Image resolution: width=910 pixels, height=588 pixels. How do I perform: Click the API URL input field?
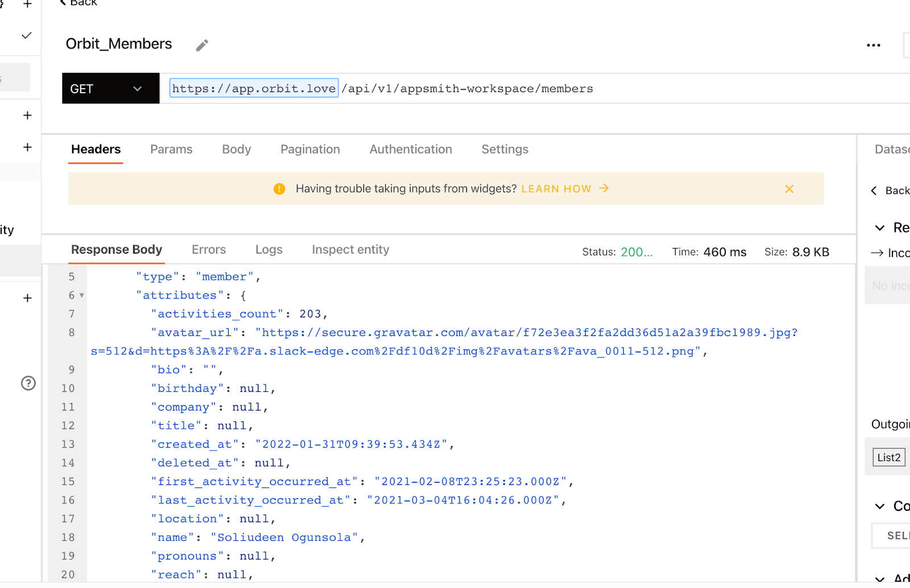point(512,89)
